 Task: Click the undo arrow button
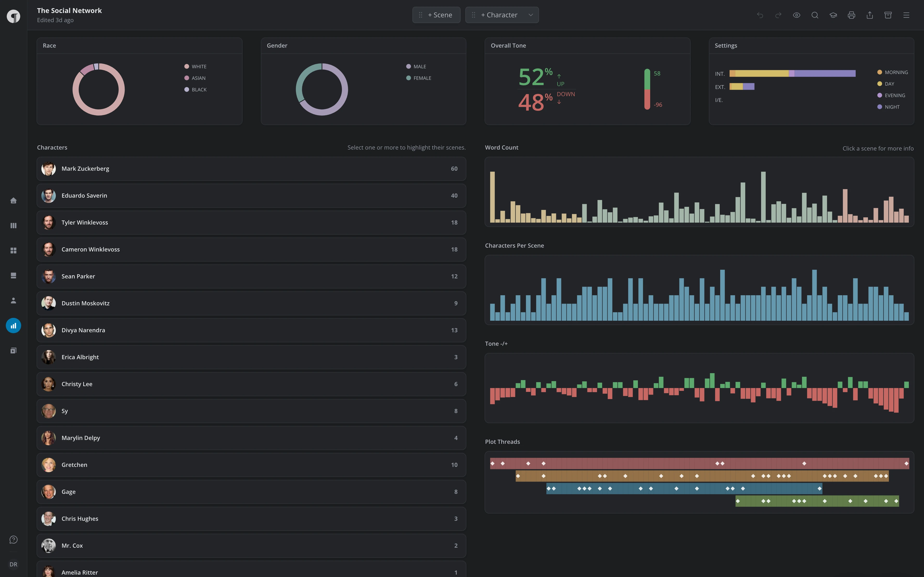pyautogui.click(x=760, y=15)
